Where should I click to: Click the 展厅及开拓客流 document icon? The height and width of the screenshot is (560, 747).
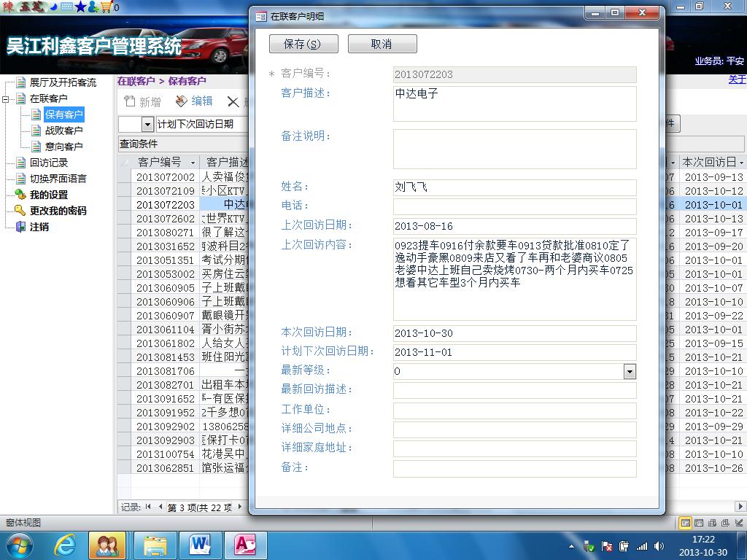click(x=20, y=83)
